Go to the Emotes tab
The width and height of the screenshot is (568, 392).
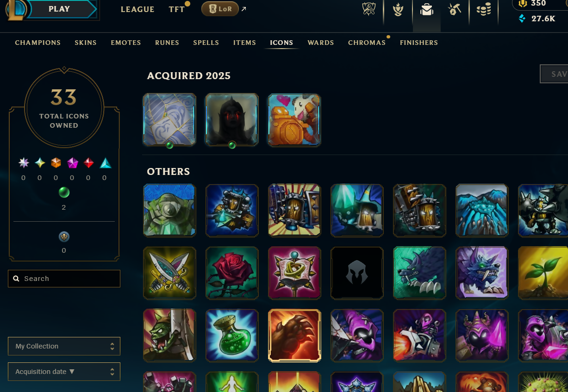click(126, 43)
